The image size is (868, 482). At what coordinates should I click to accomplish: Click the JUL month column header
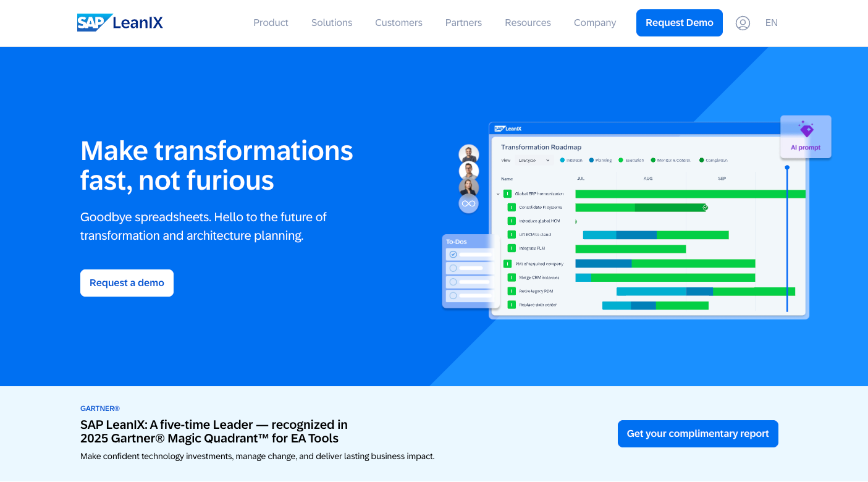coord(581,179)
